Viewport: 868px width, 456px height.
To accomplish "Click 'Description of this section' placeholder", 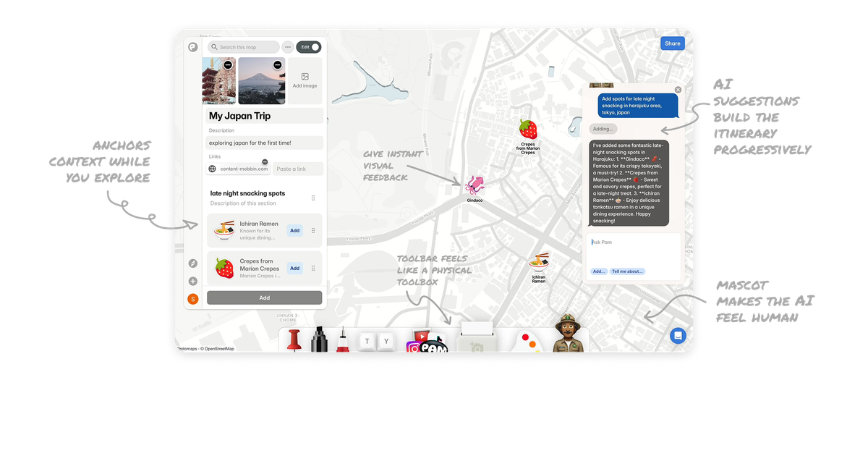I will (x=244, y=203).
